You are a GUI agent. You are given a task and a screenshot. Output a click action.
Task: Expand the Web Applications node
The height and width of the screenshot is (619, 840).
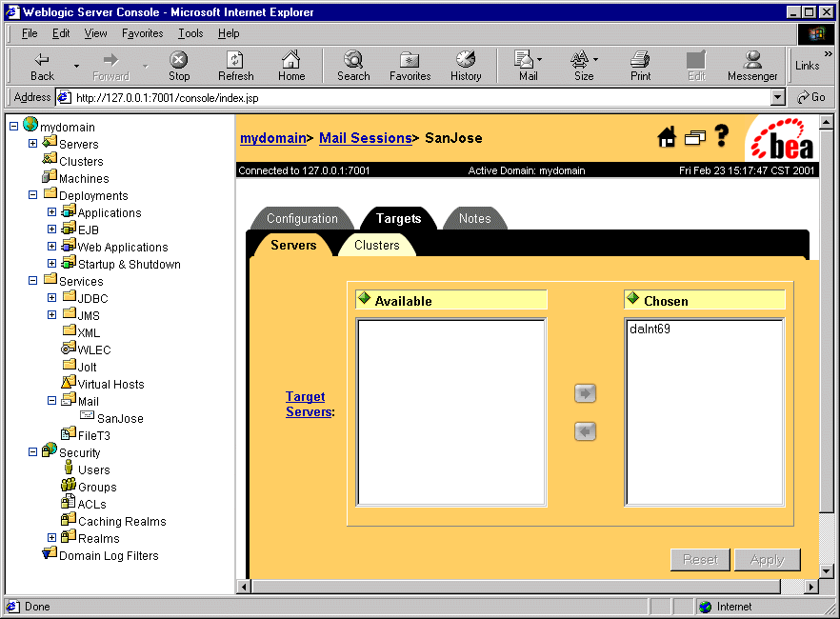(52, 247)
